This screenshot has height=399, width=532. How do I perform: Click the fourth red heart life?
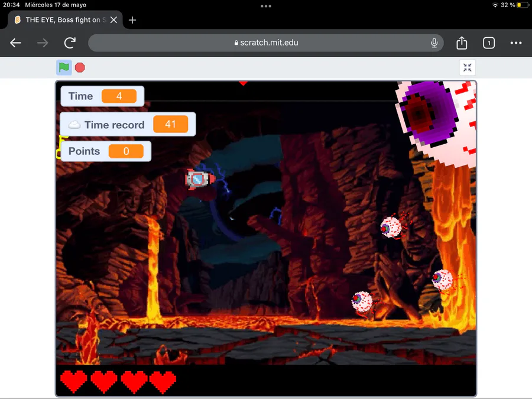coord(163,381)
